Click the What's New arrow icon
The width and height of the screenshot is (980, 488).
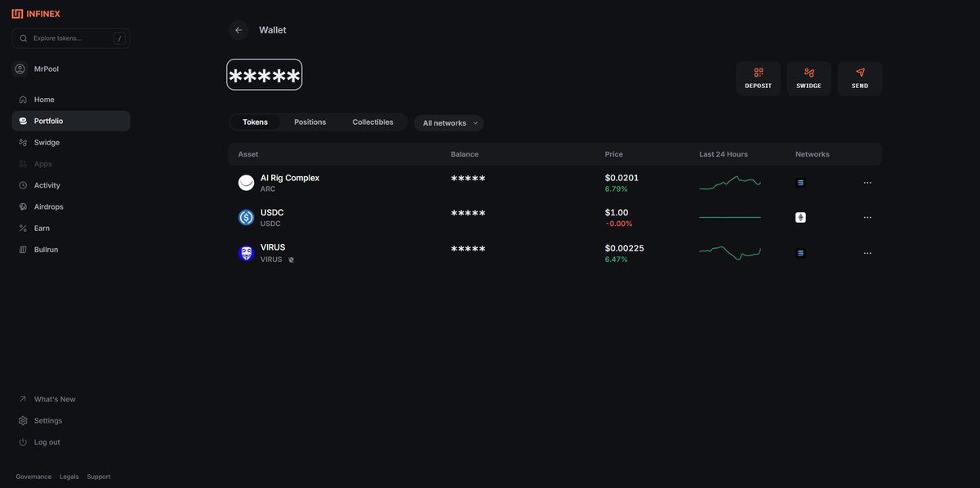click(23, 399)
